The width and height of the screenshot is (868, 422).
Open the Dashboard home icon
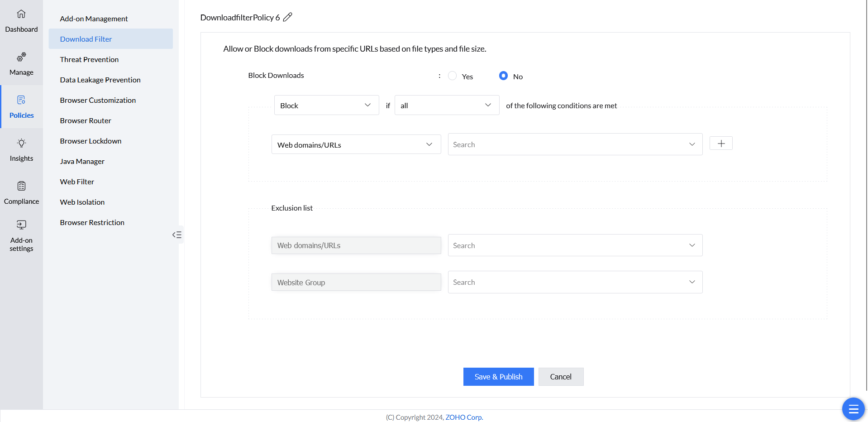click(21, 14)
